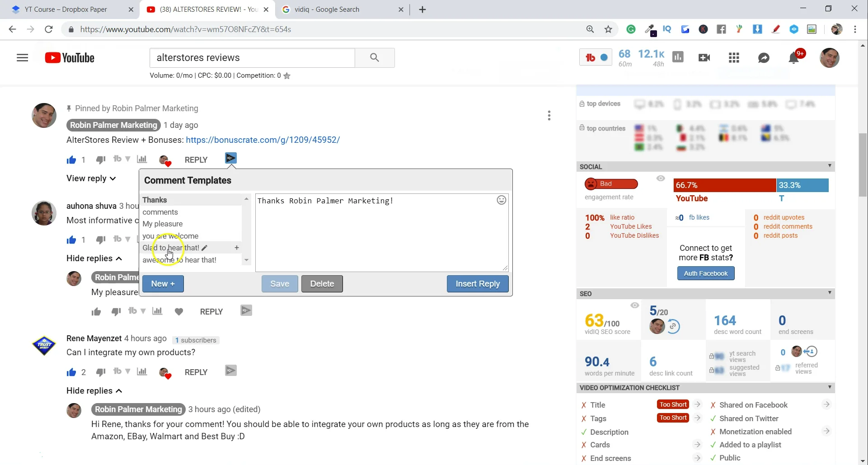Open Title 'Too Short' checklist arrow
868x465 pixels.
(697, 404)
